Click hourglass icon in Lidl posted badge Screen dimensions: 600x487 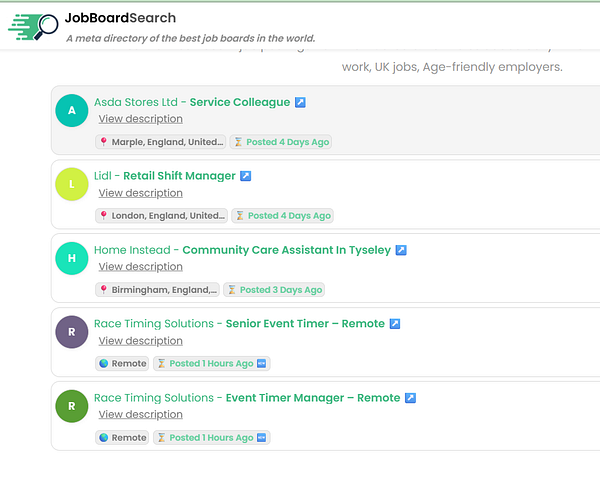point(240,216)
